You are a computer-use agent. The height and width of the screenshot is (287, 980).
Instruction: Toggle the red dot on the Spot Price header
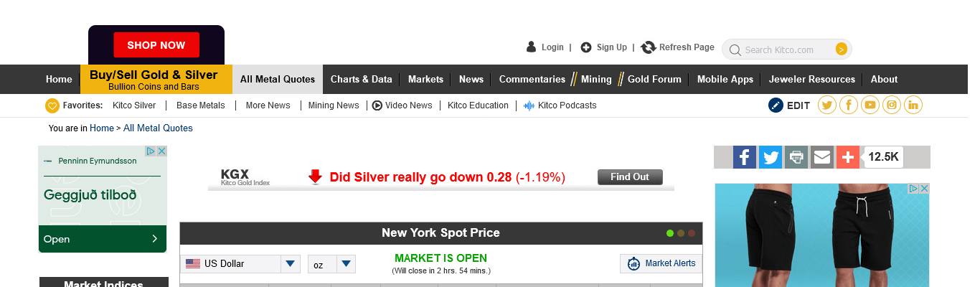692,233
